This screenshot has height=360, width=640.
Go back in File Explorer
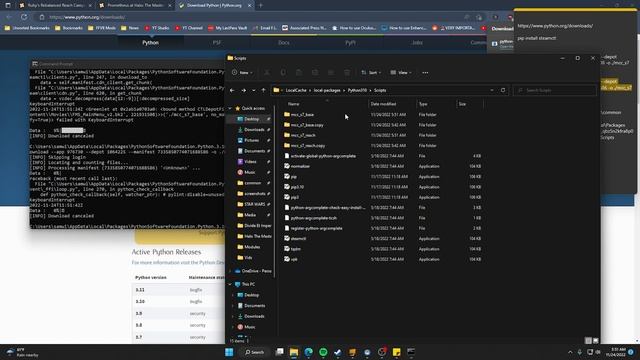pos(232,90)
